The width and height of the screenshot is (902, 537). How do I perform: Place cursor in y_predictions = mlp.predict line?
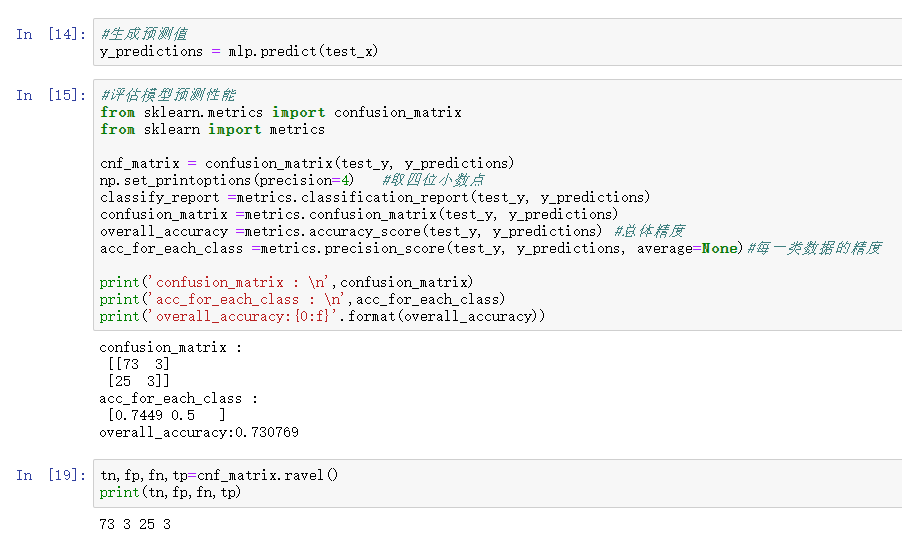(239, 51)
